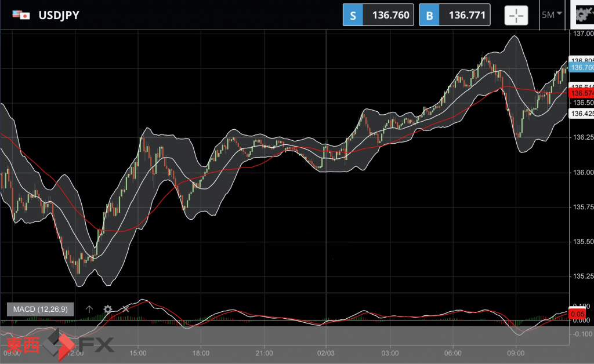Click the blue current price tag 136.76

pos(582,67)
